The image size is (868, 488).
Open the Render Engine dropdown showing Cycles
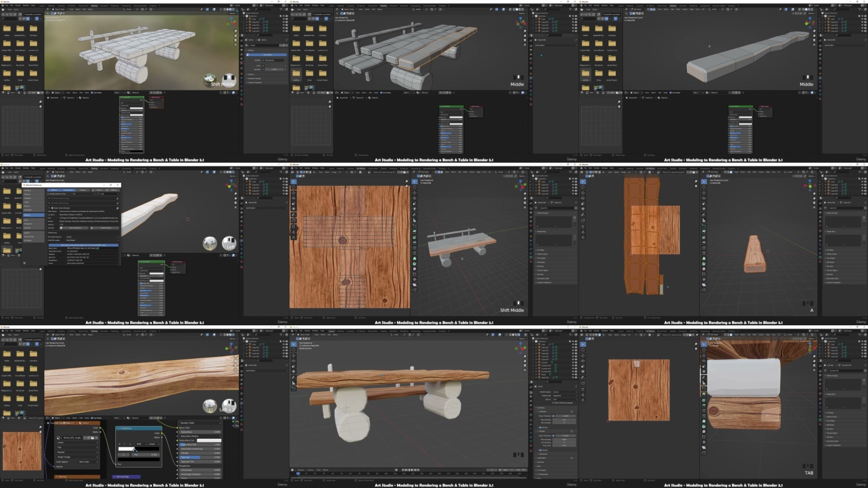click(565, 392)
